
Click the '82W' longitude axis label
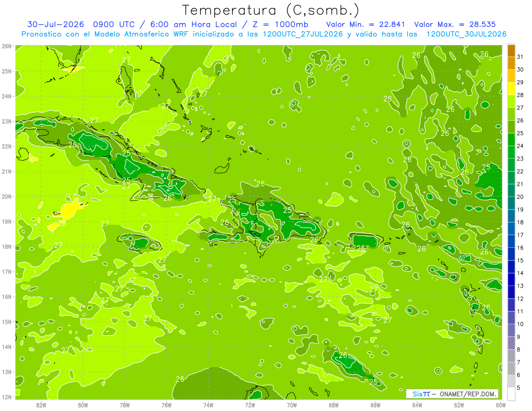tap(41, 405)
